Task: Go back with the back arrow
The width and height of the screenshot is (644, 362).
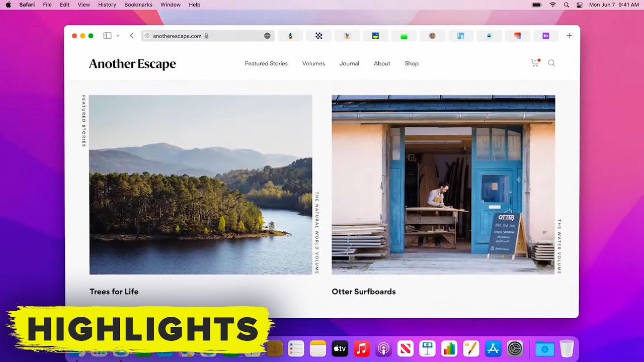Action: [132, 36]
